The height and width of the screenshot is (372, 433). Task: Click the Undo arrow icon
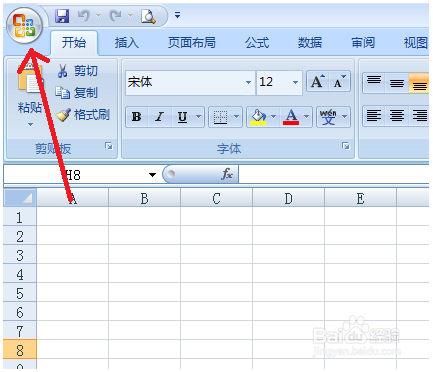pos(84,16)
